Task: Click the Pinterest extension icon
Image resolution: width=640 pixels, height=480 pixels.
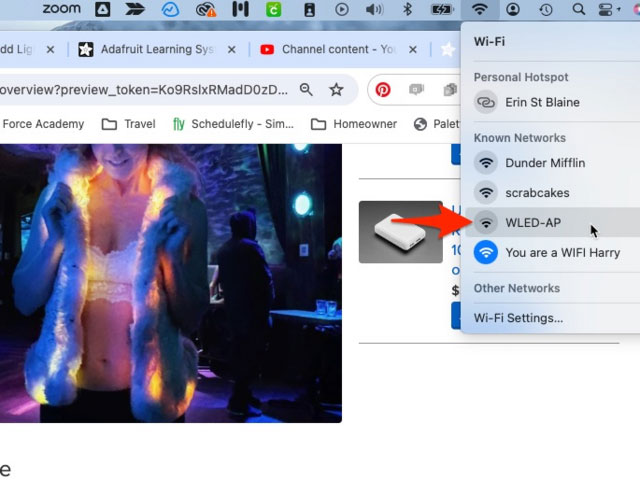Action: 382,89
